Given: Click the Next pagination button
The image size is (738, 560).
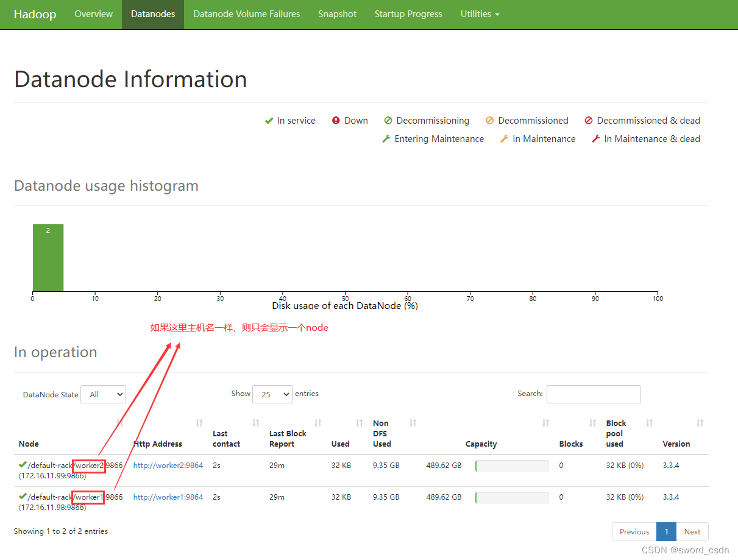Looking at the screenshot, I should (x=692, y=532).
